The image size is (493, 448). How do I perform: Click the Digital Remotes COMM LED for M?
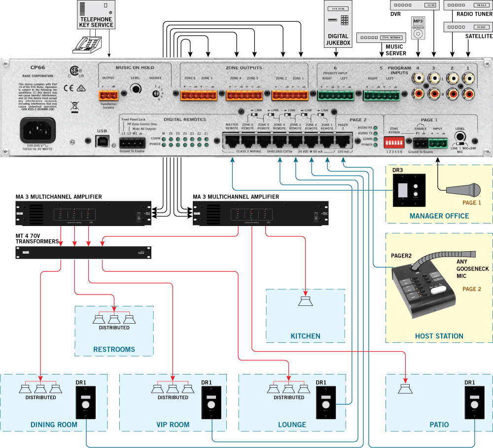(164, 139)
